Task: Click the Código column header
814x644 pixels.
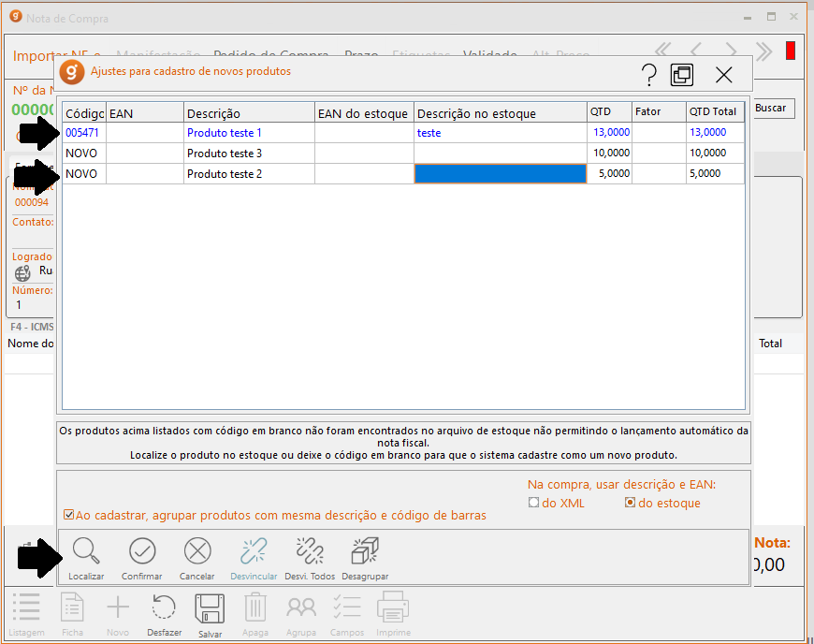Action: pyautogui.click(x=84, y=112)
